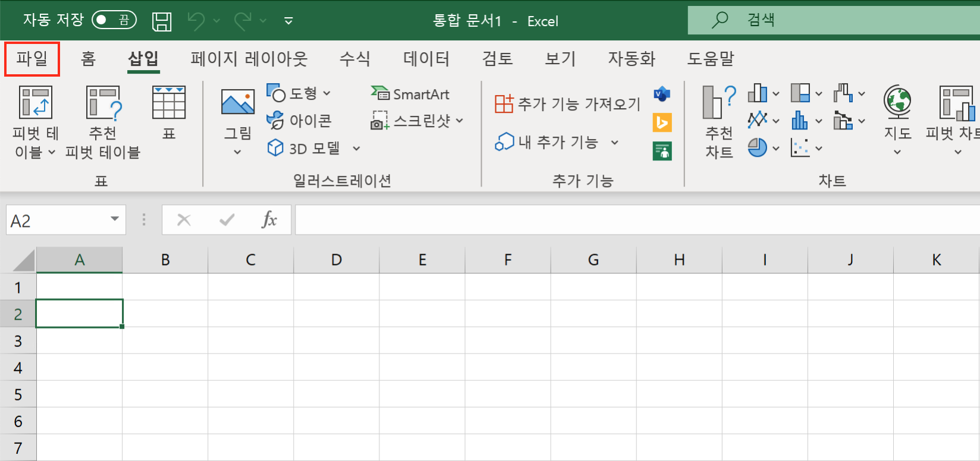Open the Quick Access Toolbar customize dropdown

288,21
